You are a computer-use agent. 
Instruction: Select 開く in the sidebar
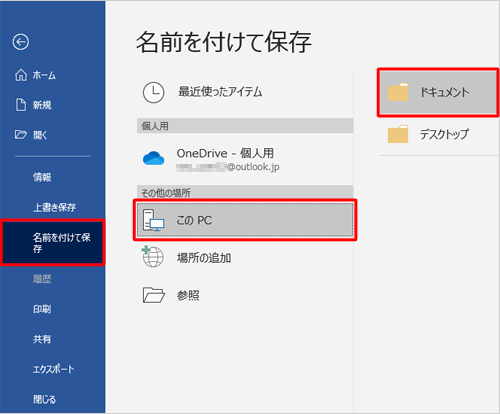[40, 135]
